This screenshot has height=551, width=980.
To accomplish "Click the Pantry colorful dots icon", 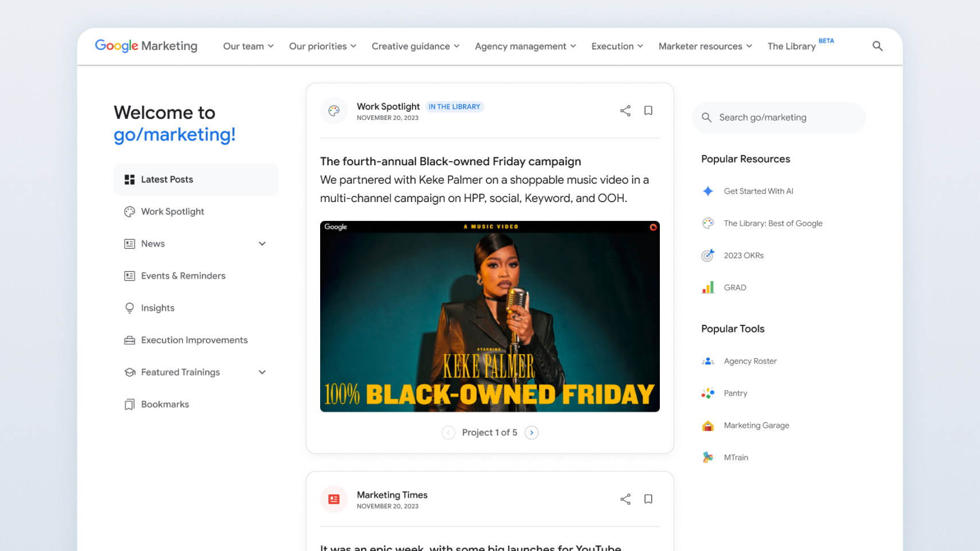I will (708, 393).
